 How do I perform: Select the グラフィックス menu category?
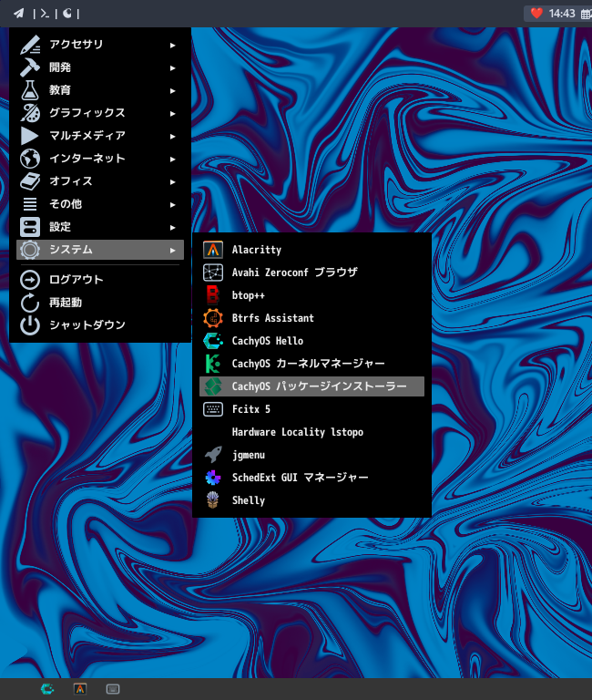click(x=100, y=113)
